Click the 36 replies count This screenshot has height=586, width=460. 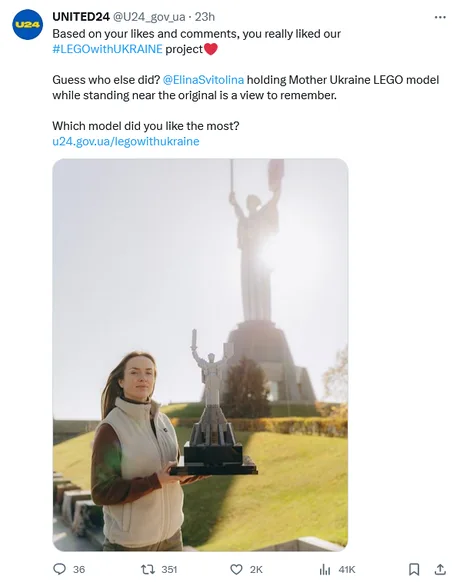79,569
